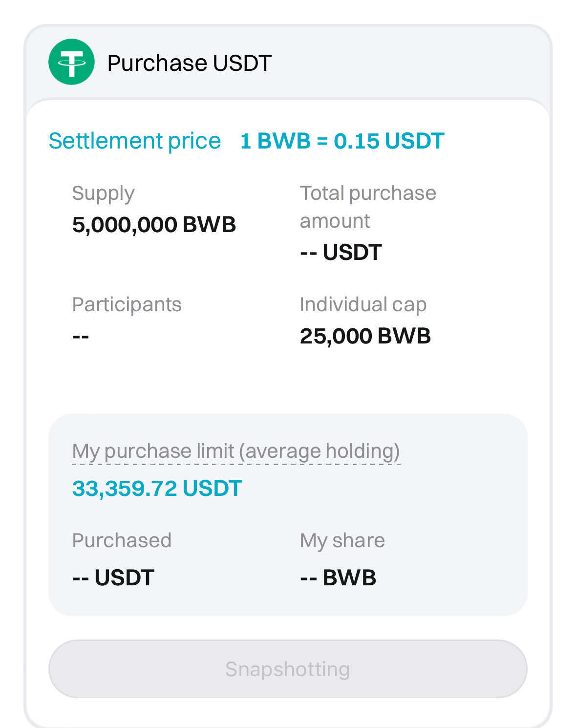
Task: Click the My share BWB placeholder value
Action: pos(338,578)
